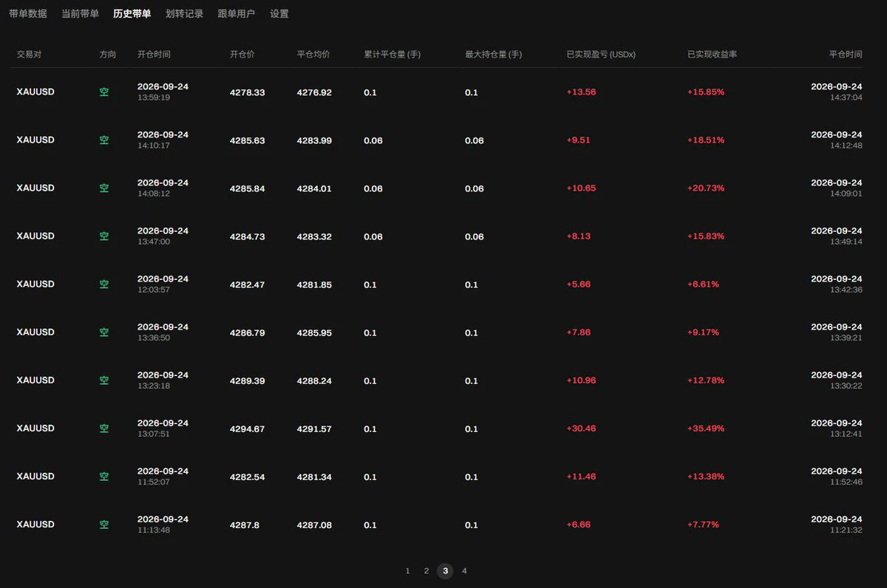Image resolution: width=887 pixels, height=588 pixels.
Task: Click the 空 direction in the 4278.33 row
Action: tap(104, 92)
